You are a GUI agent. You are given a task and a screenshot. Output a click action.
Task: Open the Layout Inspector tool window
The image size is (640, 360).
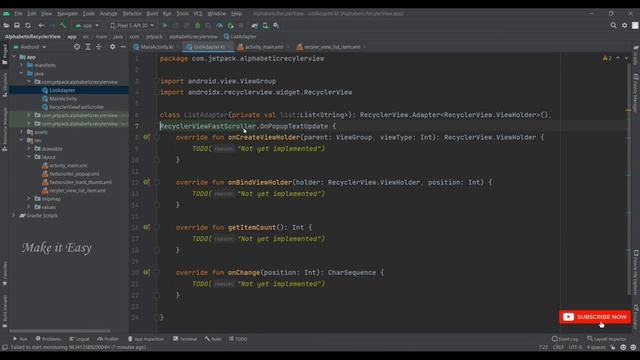[x=607, y=339]
